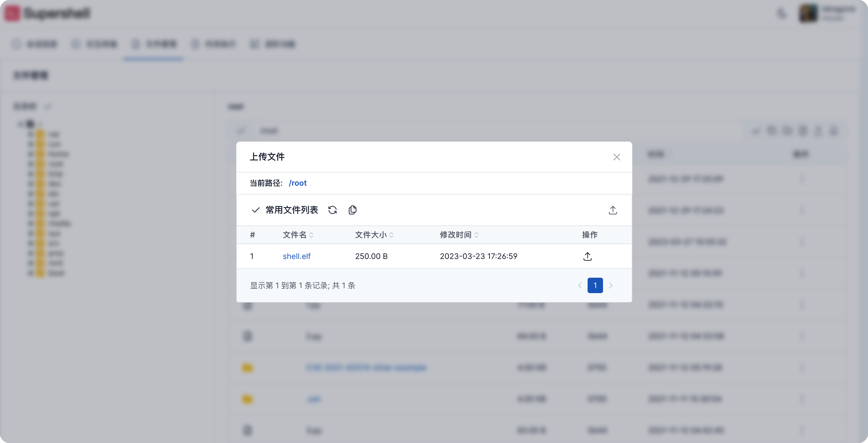This screenshot has height=443, width=868.
Task: Go to next page with the right chevron
Action: click(x=611, y=285)
